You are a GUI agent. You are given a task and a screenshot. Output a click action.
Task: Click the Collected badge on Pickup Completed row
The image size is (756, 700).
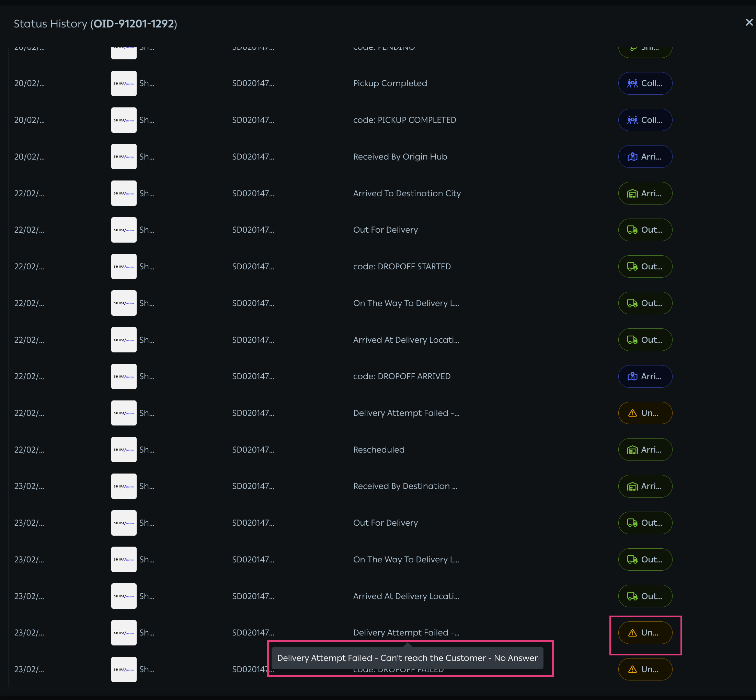pos(645,83)
